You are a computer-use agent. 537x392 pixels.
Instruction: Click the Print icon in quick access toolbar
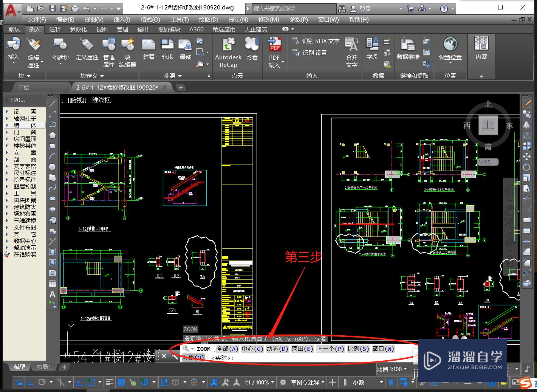(x=75, y=8)
